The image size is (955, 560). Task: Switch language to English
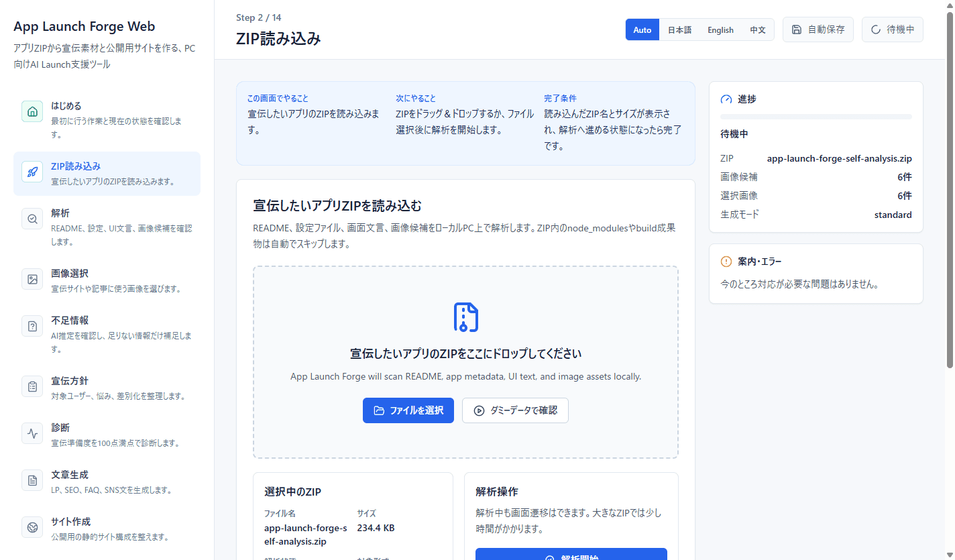tap(720, 30)
